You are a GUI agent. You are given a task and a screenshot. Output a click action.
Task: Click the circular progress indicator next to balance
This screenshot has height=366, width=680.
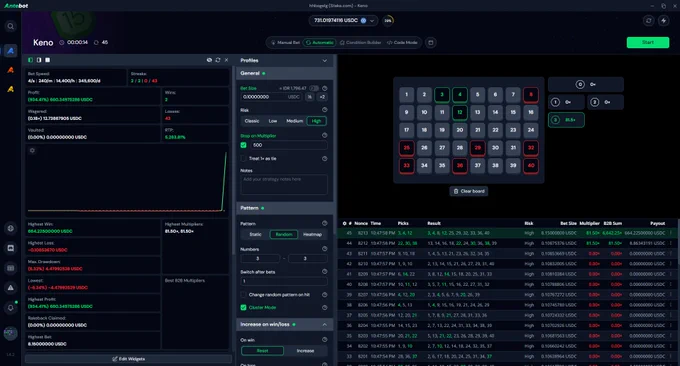pyautogui.click(x=388, y=20)
